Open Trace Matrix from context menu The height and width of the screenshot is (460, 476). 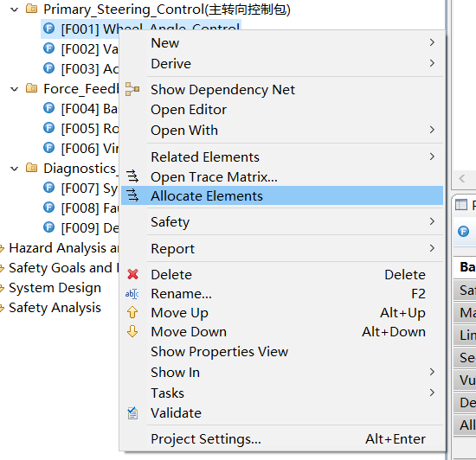coord(282,176)
